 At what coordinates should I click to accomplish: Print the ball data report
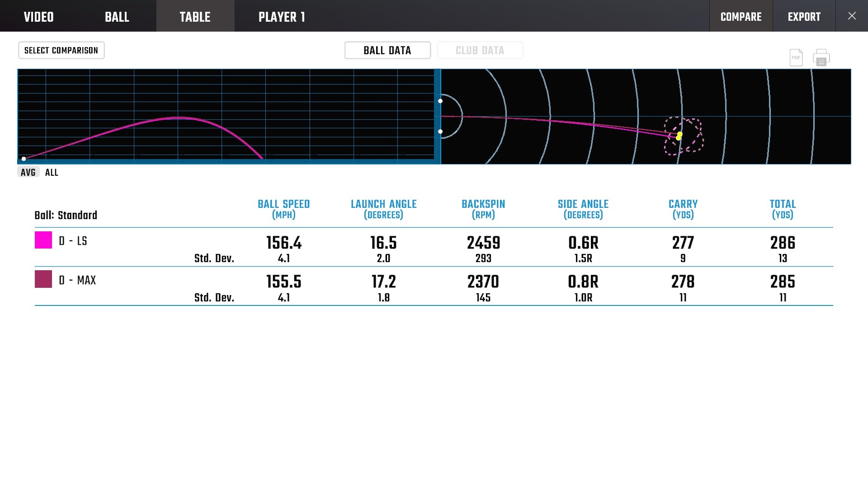pyautogui.click(x=821, y=57)
